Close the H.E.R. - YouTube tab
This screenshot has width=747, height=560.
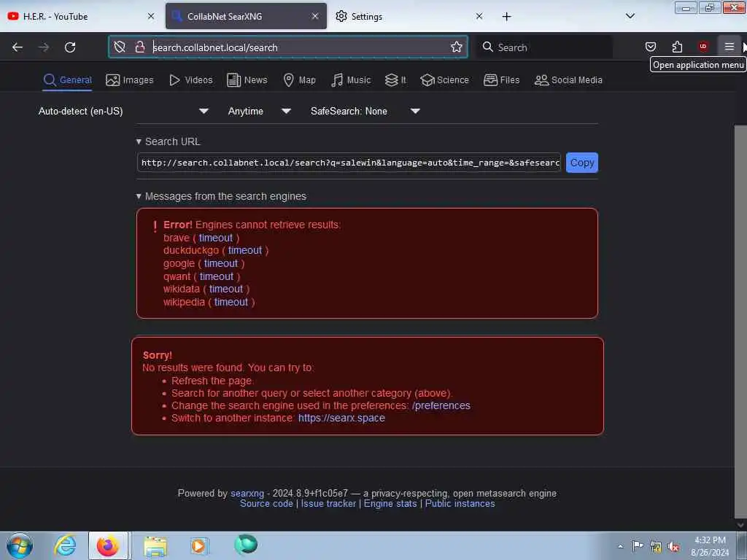pyautogui.click(x=151, y=16)
